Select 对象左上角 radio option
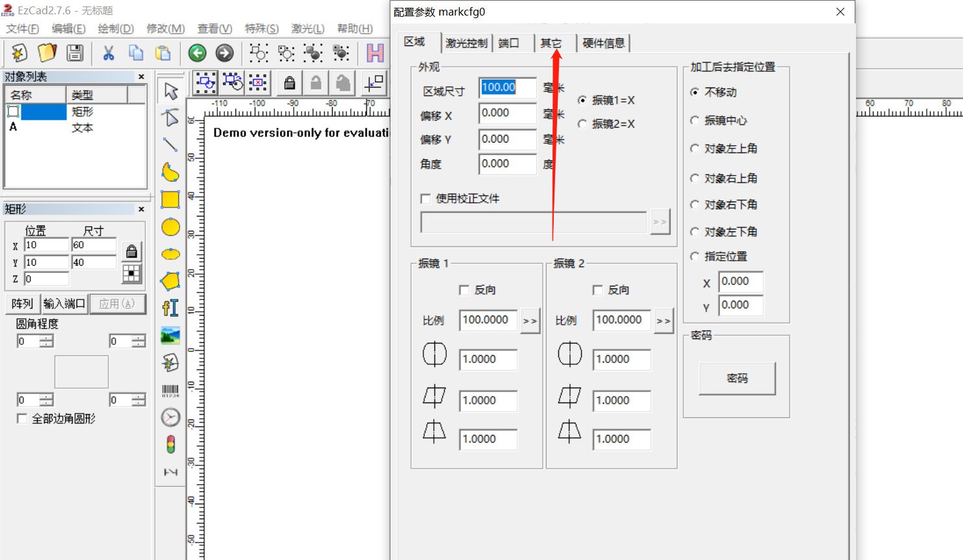The height and width of the screenshot is (560, 963). click(x=695, y=148)
